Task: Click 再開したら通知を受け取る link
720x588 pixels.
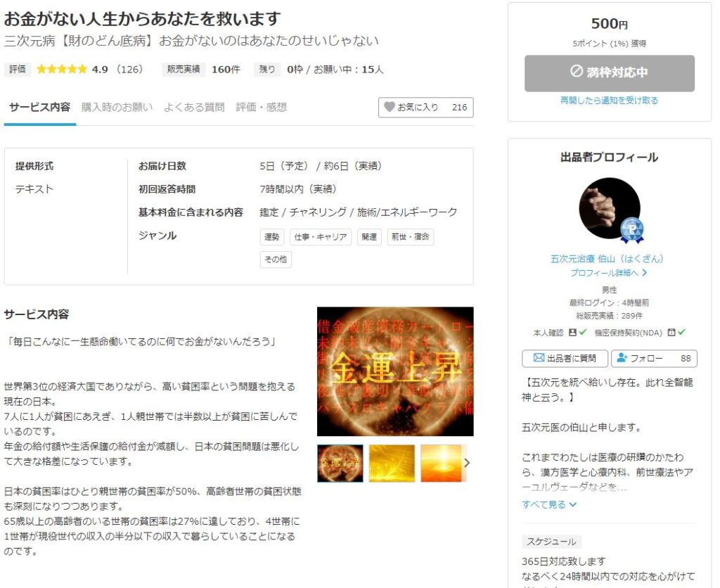Action: (x=609, y=100)
